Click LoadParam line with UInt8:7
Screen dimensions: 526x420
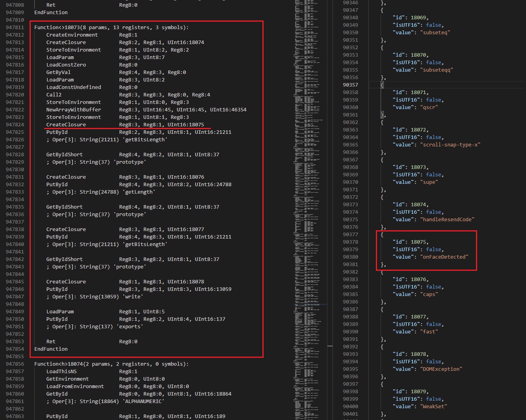(106, 57)
